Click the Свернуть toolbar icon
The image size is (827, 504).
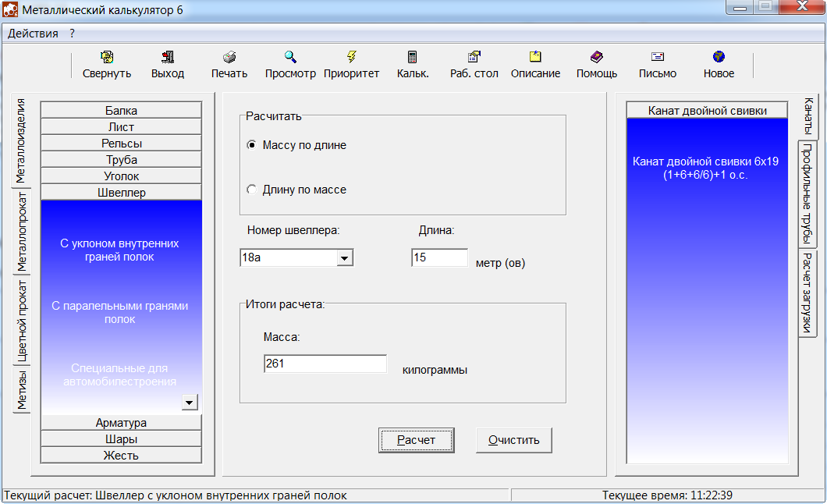pyautogui.click(x=107, y=57)
